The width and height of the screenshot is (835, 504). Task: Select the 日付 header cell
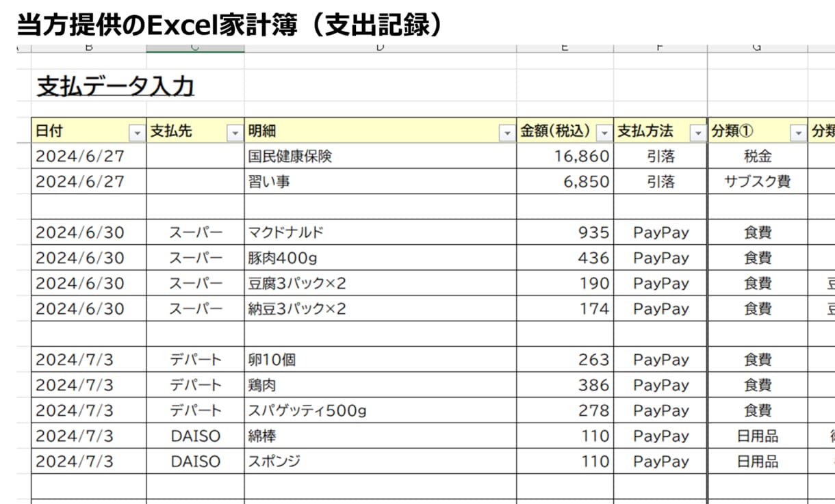(x=89, y=131)
